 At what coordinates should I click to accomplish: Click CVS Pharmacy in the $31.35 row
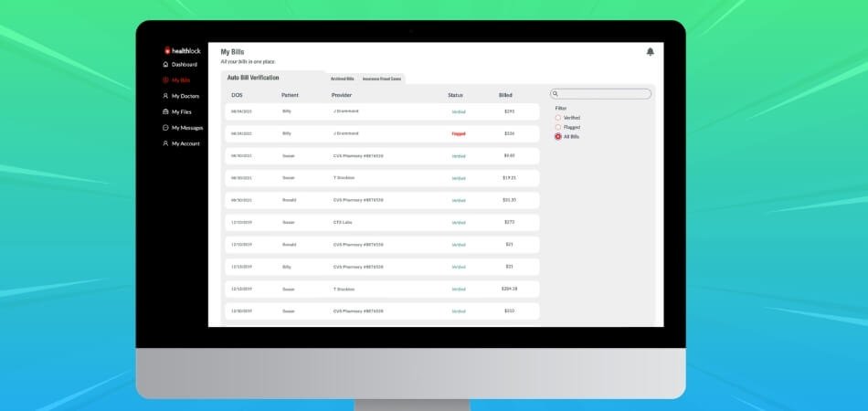point(358,200)
